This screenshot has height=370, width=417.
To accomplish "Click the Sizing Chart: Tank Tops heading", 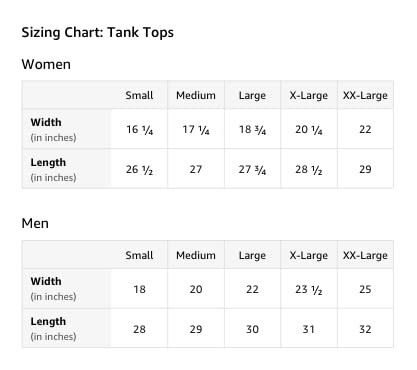I will point(97,33).
